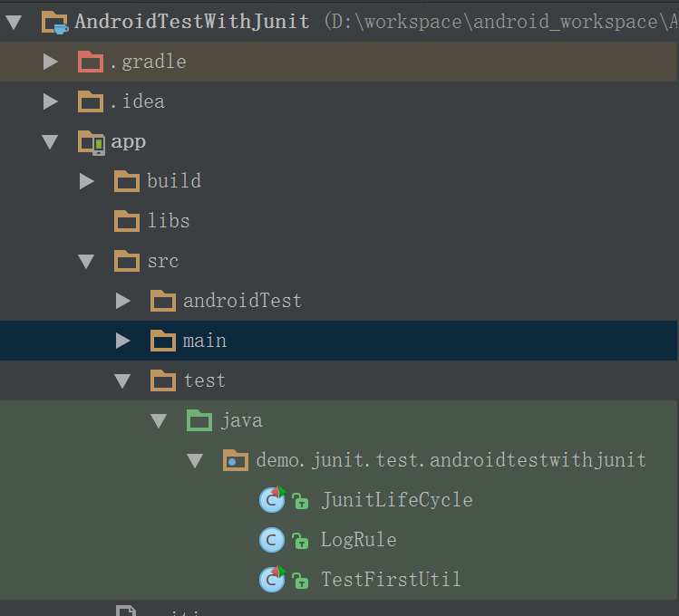This screenshot has height=616, width=679.
Task: Expand the androidTest folder arrow
Action: (x=123, y=301)
